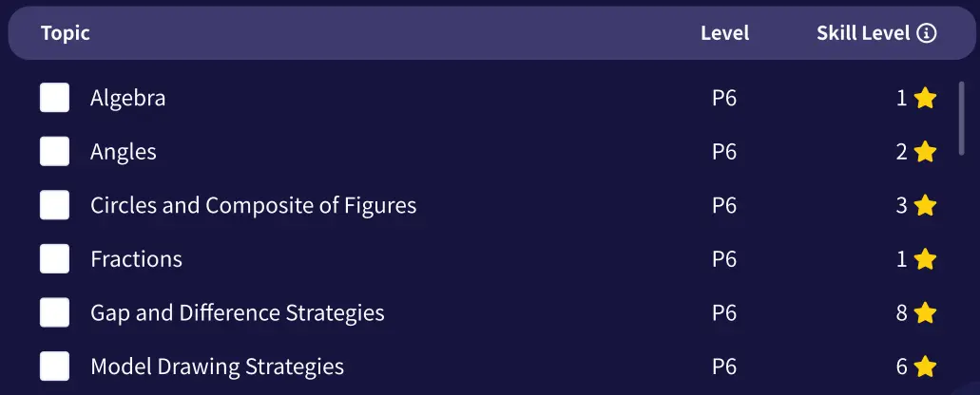Screen dimensions: 980x395
Task: Click the Skill Level header label
Action: point(863,33)
